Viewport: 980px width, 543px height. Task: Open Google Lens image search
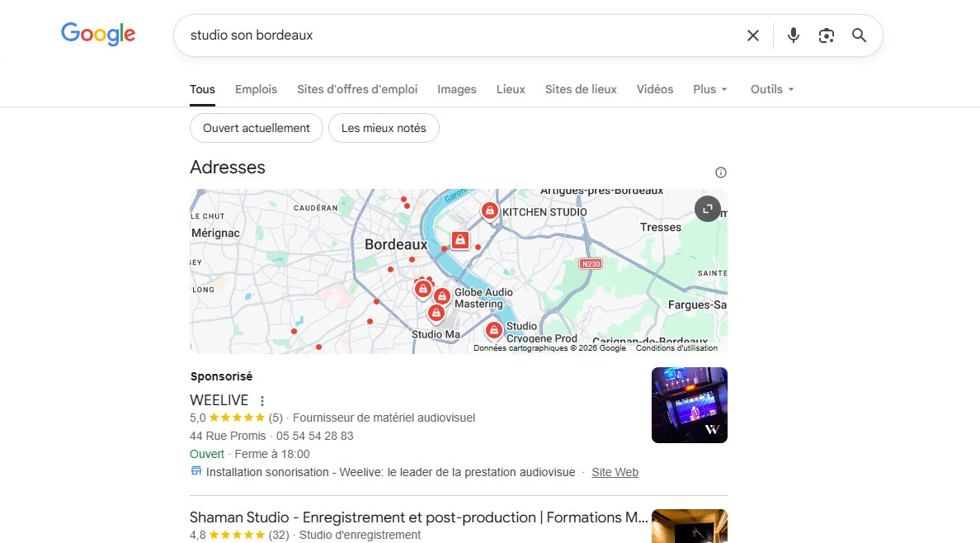click(x=827, y=35)
